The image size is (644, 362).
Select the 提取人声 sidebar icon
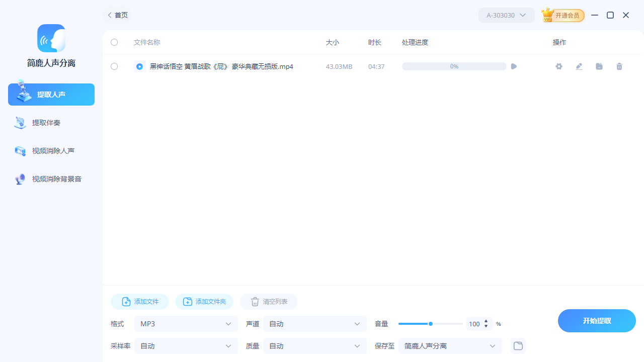click(22, 94)
